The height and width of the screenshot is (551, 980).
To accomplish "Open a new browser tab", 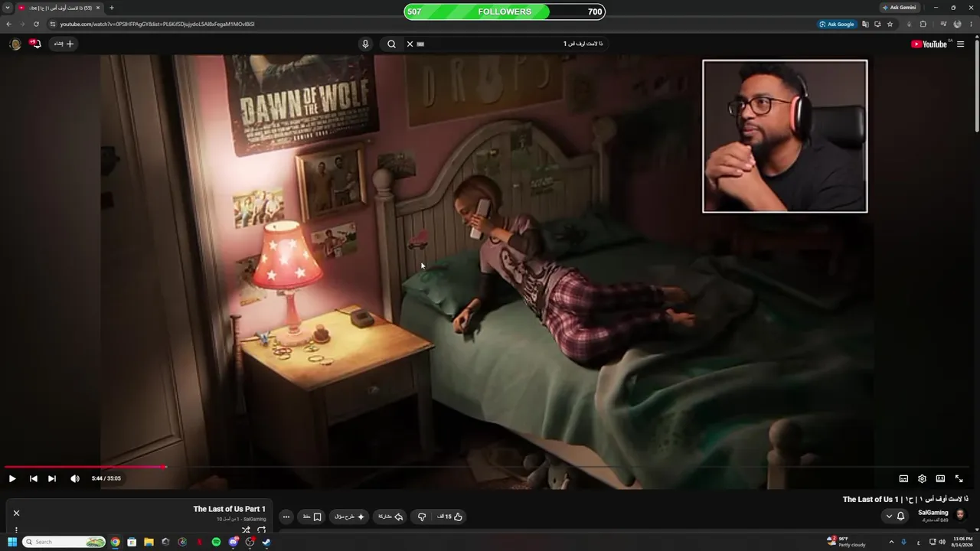I will pos(112,8).
